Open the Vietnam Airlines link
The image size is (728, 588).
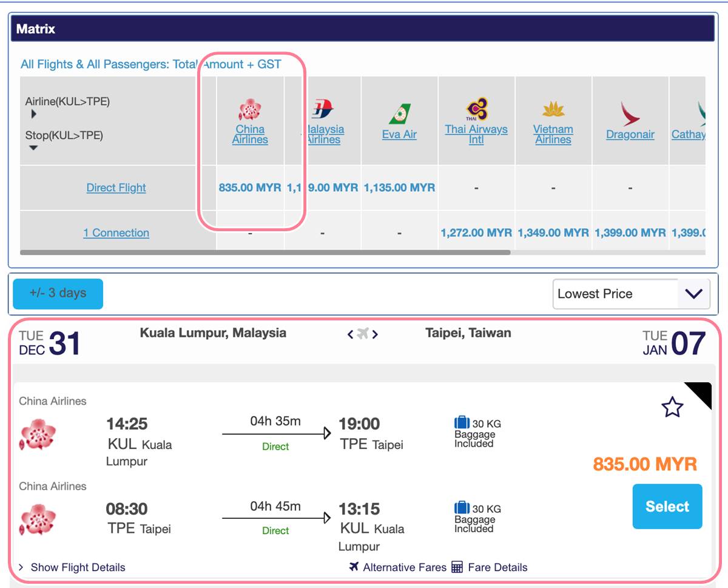click(553, 134)
